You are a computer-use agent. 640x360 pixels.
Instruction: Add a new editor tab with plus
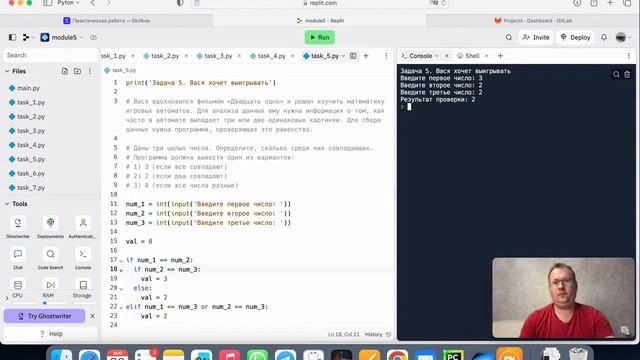(x=366, y=56)
